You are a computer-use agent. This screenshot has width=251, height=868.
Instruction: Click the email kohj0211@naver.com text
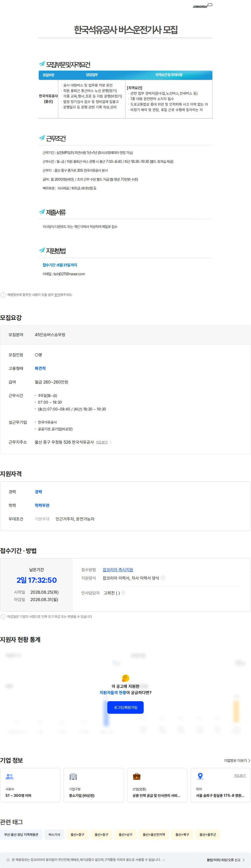coord(69,274)
